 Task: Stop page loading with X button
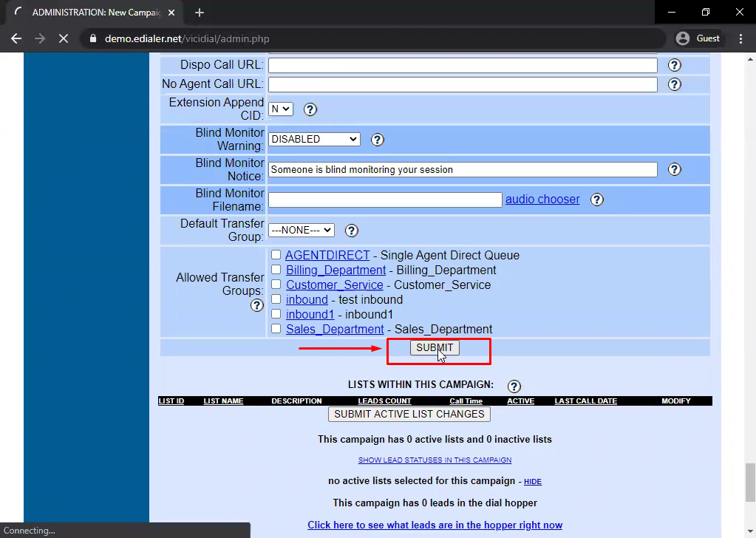click(x=64, y=38)
